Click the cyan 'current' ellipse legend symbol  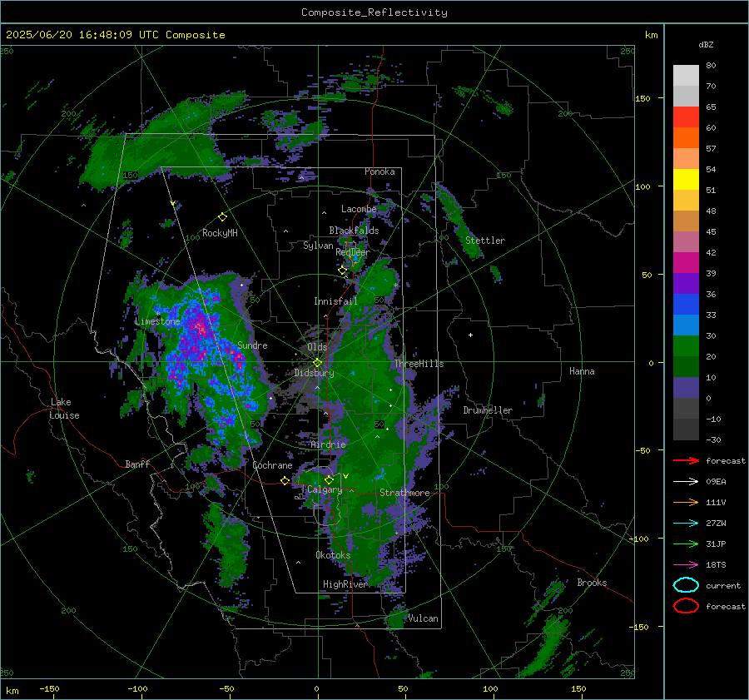tap(686, 585)
